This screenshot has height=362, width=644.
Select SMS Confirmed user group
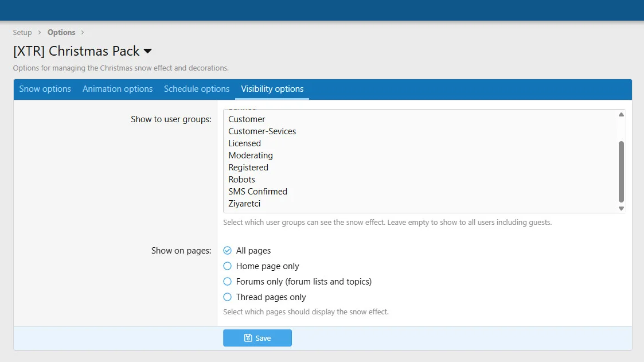257,192
